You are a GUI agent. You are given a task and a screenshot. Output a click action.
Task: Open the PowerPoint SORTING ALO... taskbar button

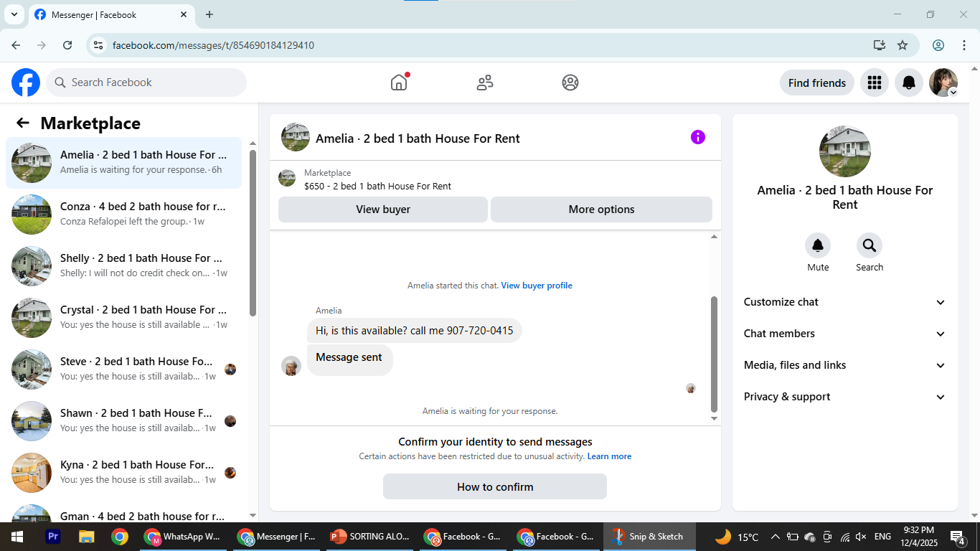pos(369,537)
